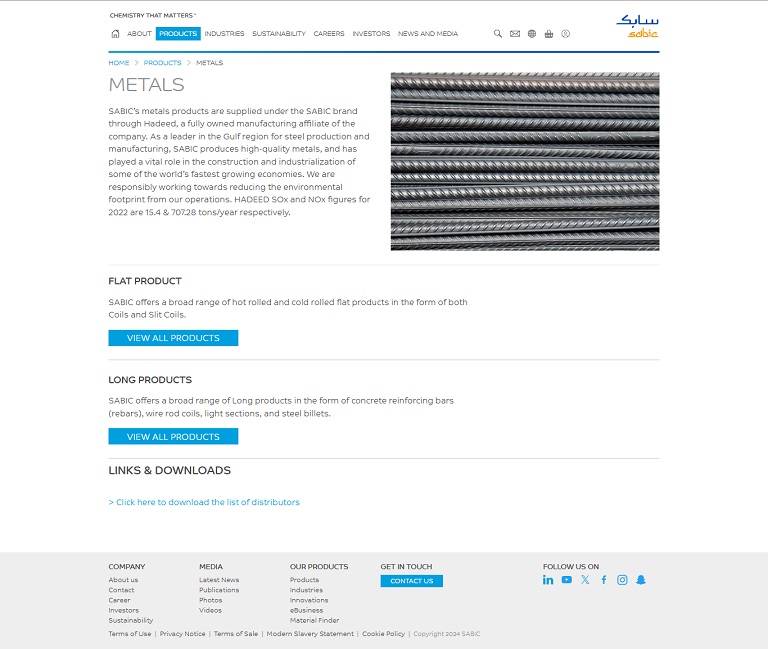Select Sustainability in top navigation
The height and width of the screenshot is (649, 768).
279,34
